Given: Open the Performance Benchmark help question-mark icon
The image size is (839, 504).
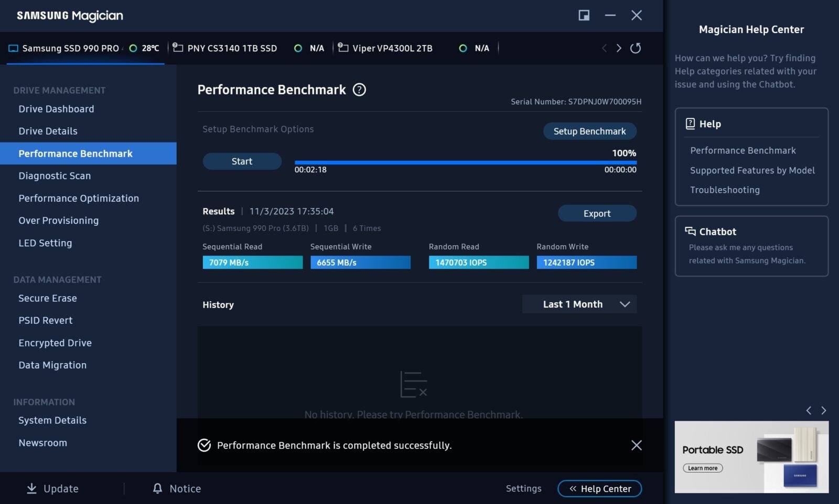Looking at the screenshot, I should pos(359,90).
